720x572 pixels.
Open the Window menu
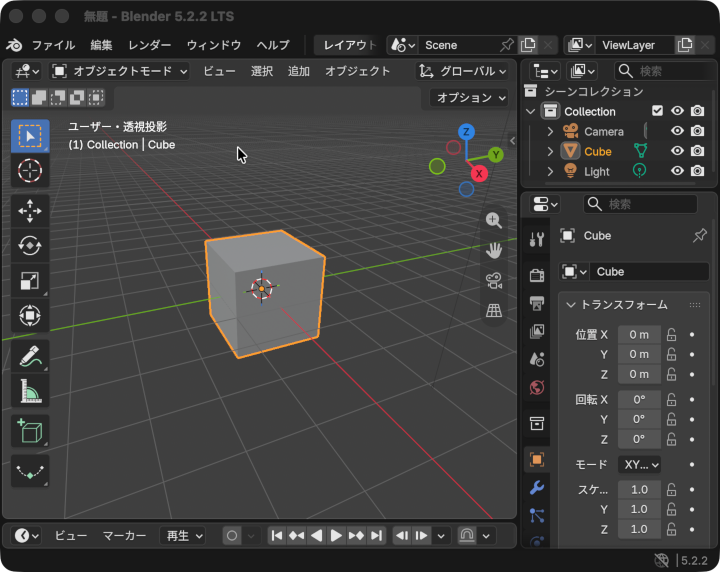[x=214, y=45]
